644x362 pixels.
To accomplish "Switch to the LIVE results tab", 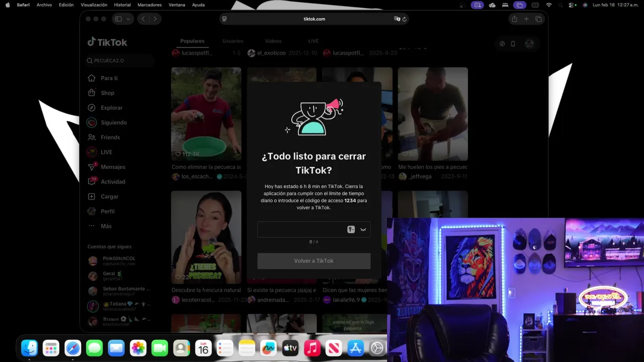I will coord(313,41).
